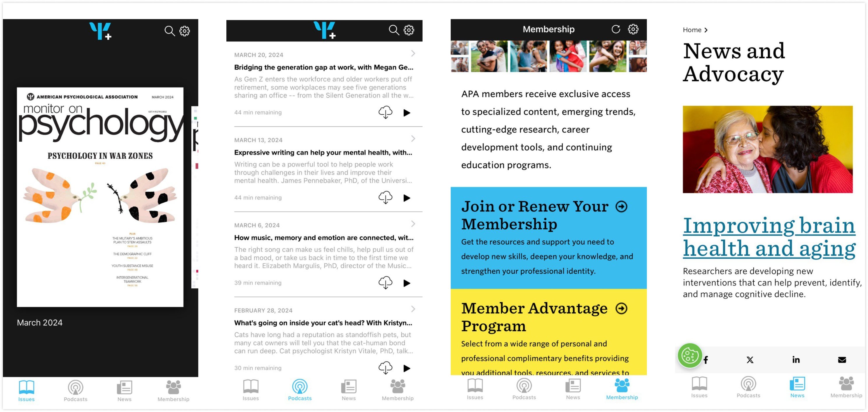868x412 pixels.
Task: Play the music memory emotion episode
Action: 407,283
